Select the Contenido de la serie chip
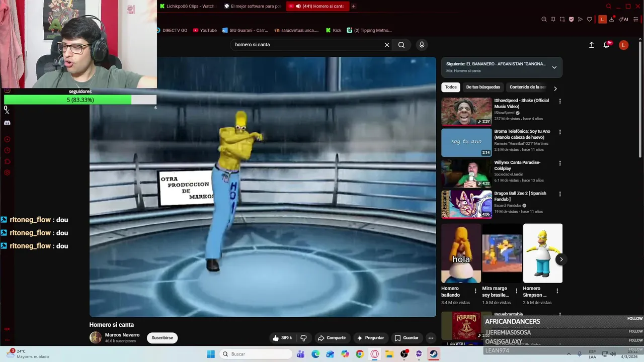644x362 pixels. click(527, 87)
